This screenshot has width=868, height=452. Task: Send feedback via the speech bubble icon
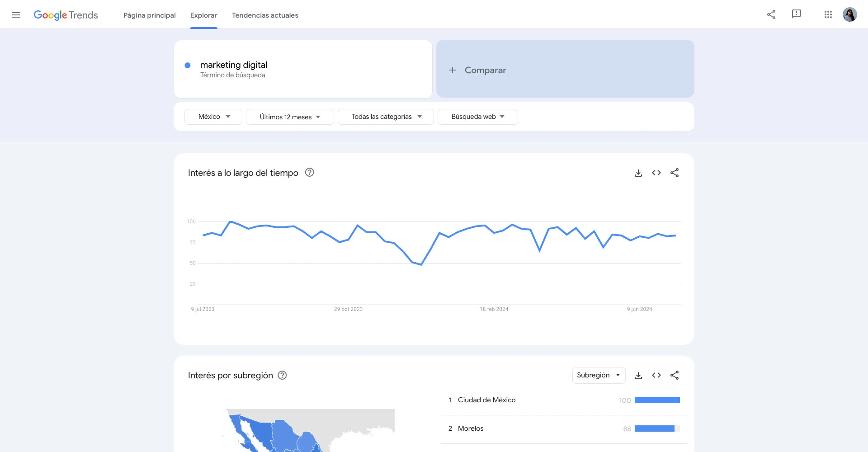[x=796, y=14]
